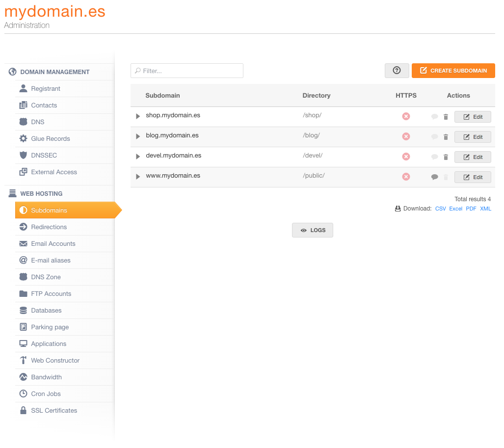Expand the shop.mydomain.es row
This screenshot has width=504, height=448.
[138, 116]
